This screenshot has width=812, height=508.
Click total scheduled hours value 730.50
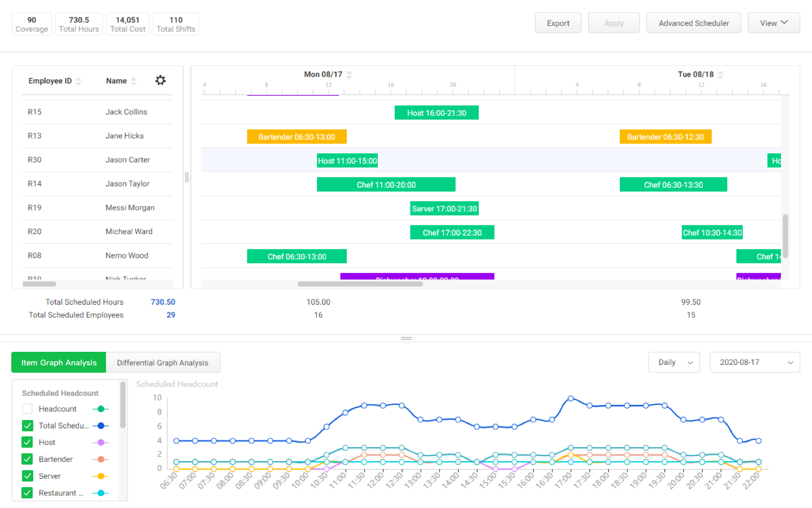point(163,302)
